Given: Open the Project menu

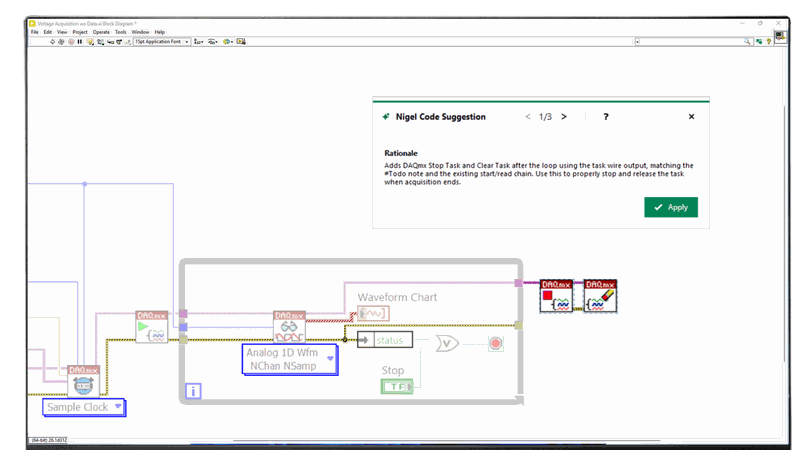Looking at the screenshot, I should pos(80,32).
